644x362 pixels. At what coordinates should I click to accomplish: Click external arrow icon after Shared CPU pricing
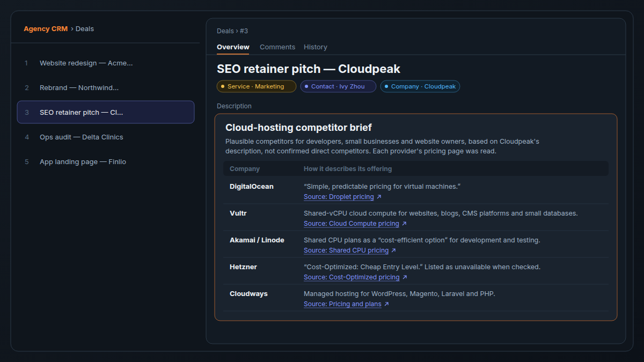[x=393, y=250]
